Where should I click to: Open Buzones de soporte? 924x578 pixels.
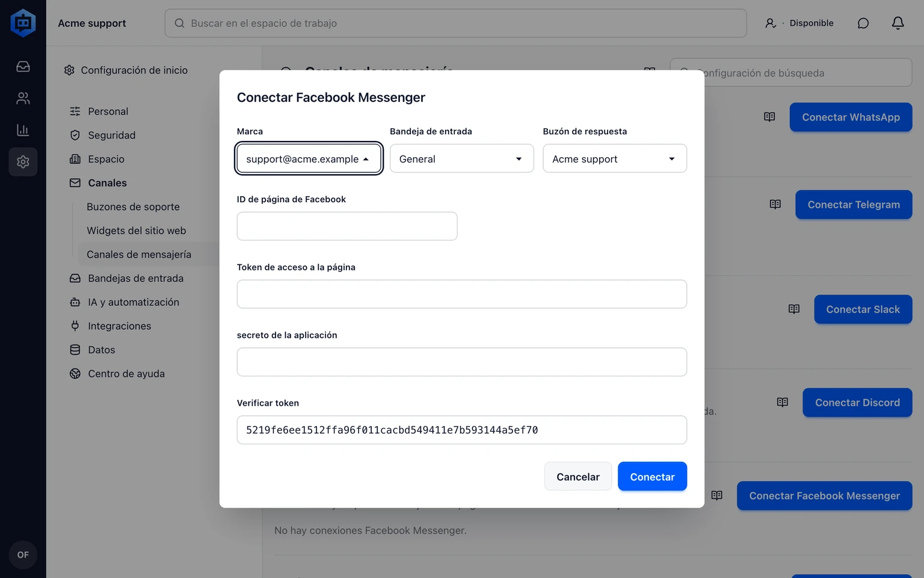(133, 207)
